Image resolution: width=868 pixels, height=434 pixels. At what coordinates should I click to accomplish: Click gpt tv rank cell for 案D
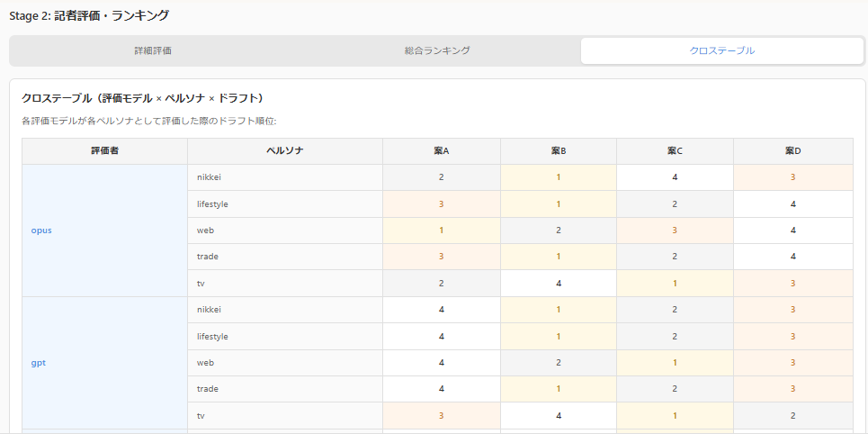[792, 416]
